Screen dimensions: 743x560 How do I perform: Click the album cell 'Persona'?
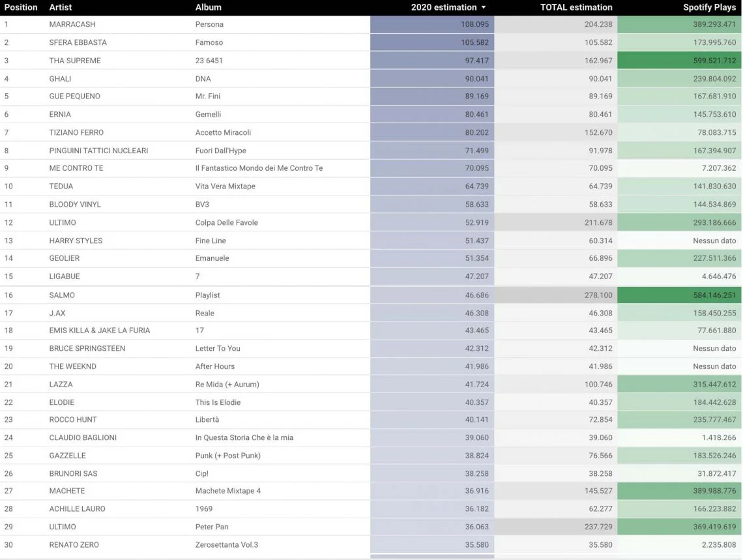[209, 24]
